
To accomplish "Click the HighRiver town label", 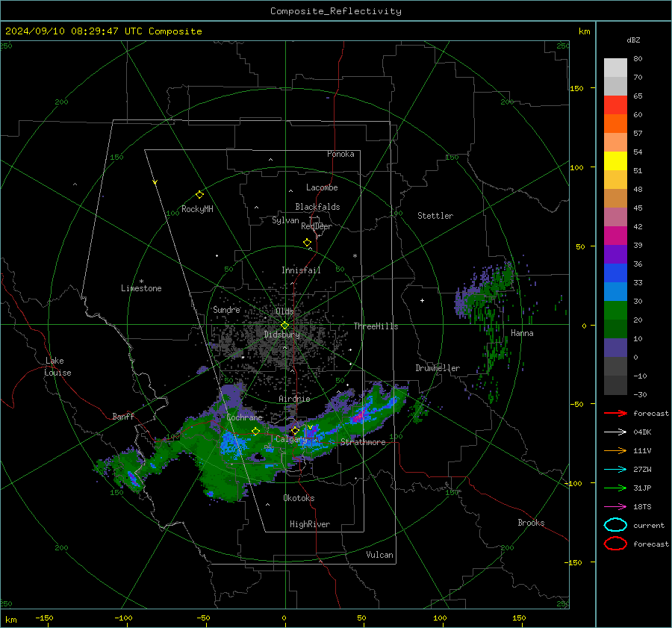I will click(x=310, y=524).
